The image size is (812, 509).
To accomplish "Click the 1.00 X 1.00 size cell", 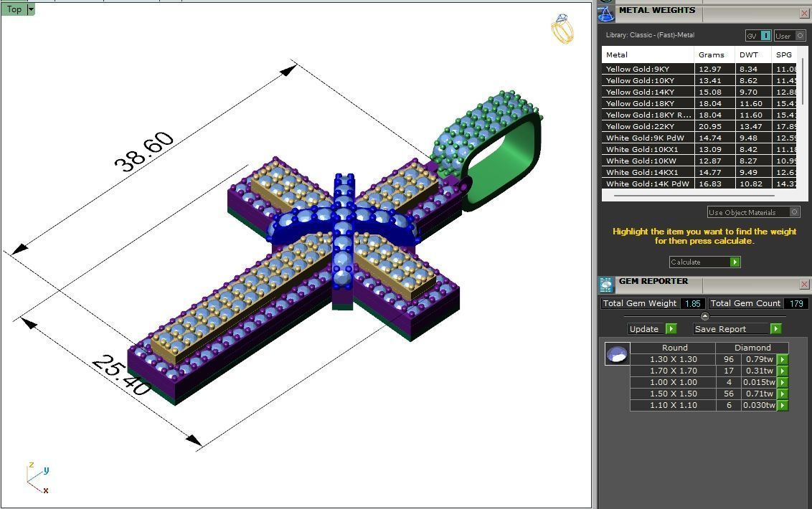I will tap(674, 382).
